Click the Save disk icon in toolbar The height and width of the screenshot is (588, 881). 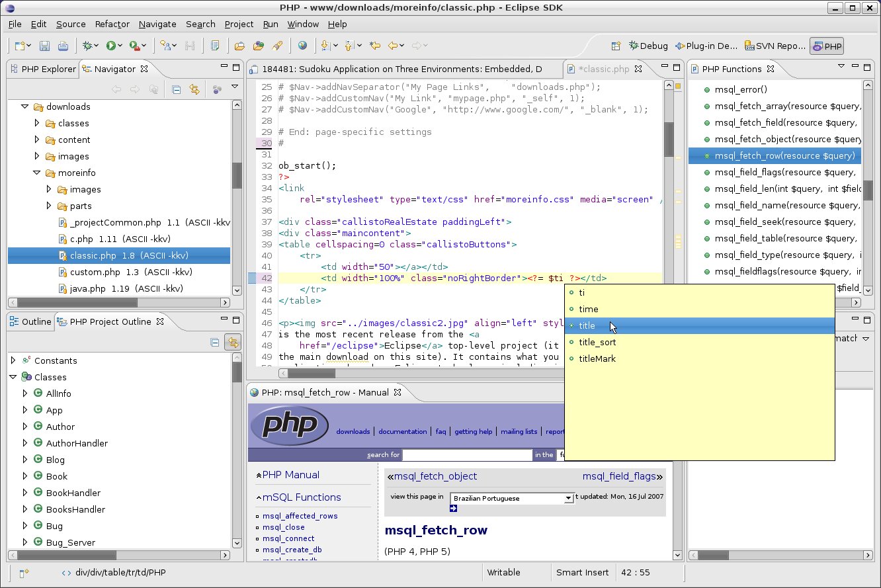pos(45,46)
